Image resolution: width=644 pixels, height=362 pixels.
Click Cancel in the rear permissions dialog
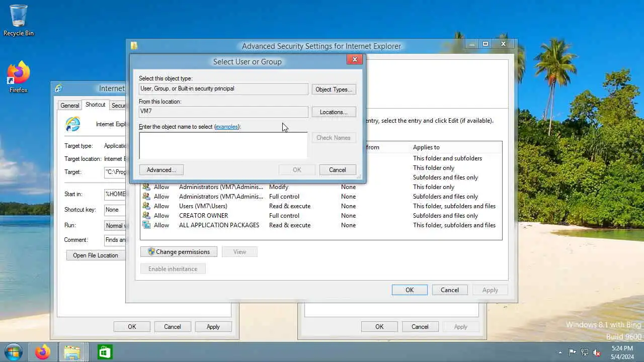pyautogui.click(x=420, y=327)
